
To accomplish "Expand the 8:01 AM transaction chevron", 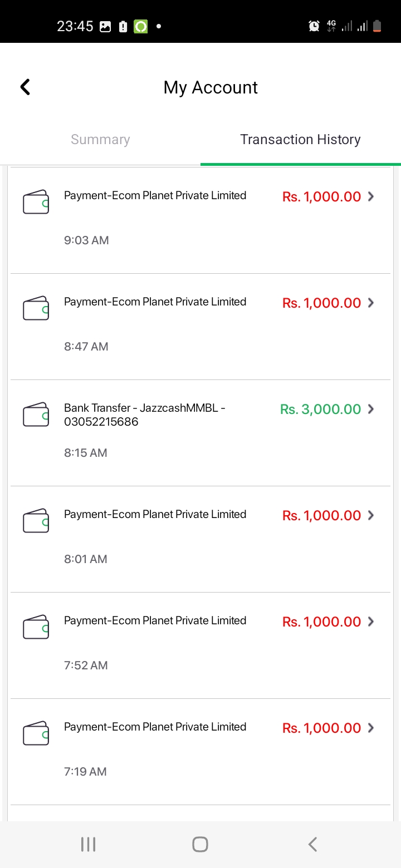I will pyautogui.click(x=371, y=515).
